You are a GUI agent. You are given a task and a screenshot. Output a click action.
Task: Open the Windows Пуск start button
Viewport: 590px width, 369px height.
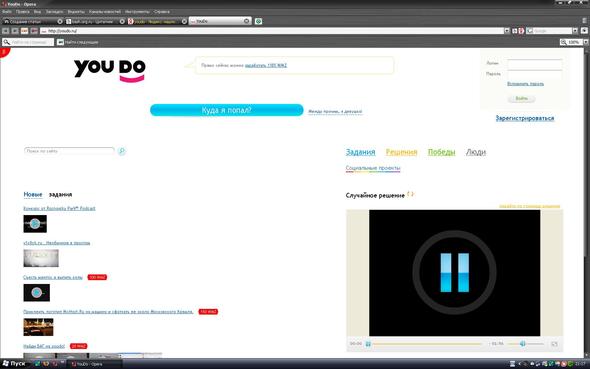coord(14,364)
